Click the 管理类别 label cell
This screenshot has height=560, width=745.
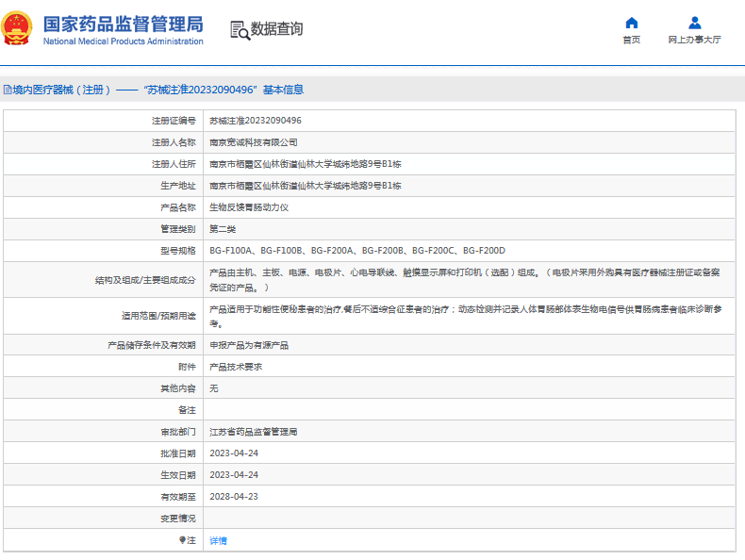point(103,229)
